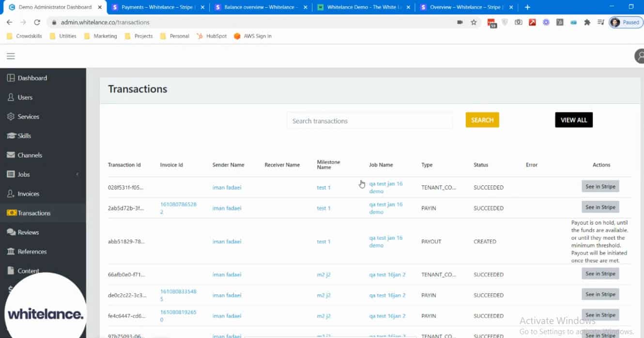Close the Demo Administrator Dashboard tab
Viewport: 644px width, 338px height.
pyautogui.click(x=99, y=7)
